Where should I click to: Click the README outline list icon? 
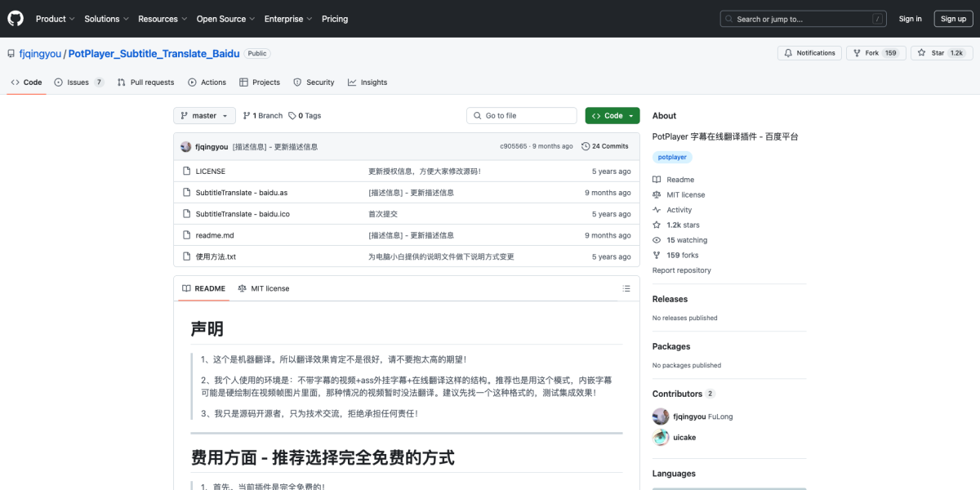(626, 288)
